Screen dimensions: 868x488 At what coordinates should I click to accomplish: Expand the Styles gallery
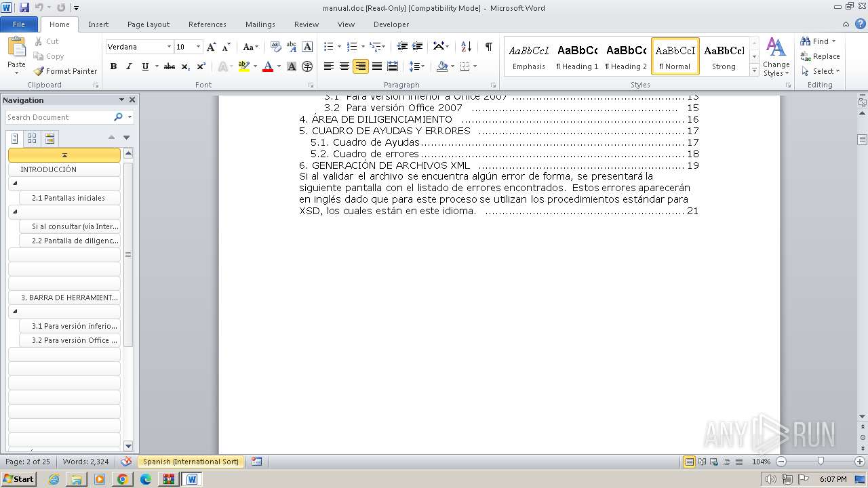(x=754, y=70)
